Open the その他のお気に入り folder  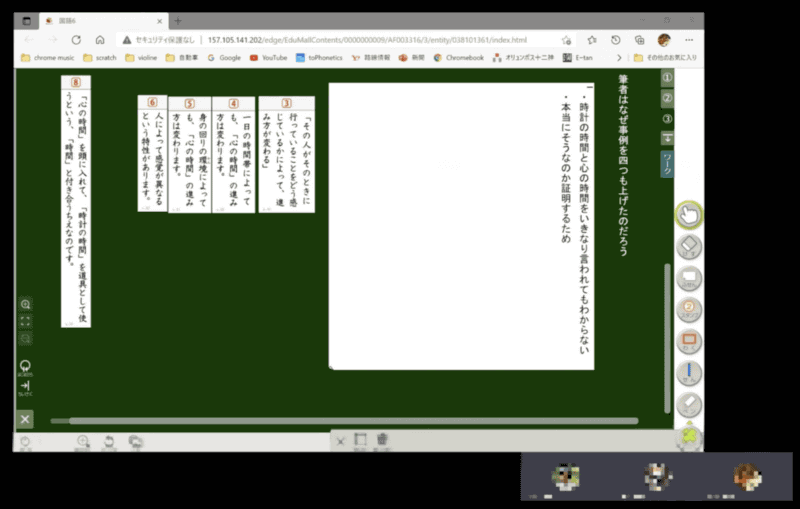click(x=665, y=58)
